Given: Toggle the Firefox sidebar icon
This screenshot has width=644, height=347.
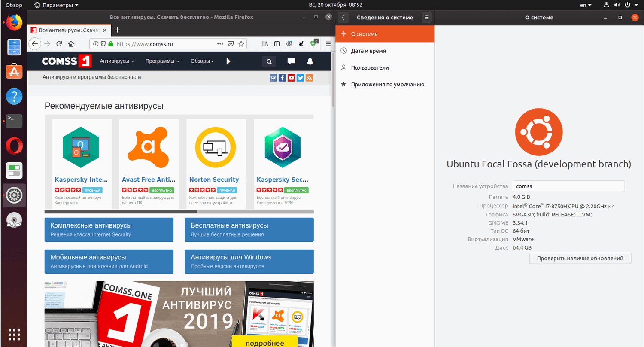Looking at the screenshot, I should point(277,43).
